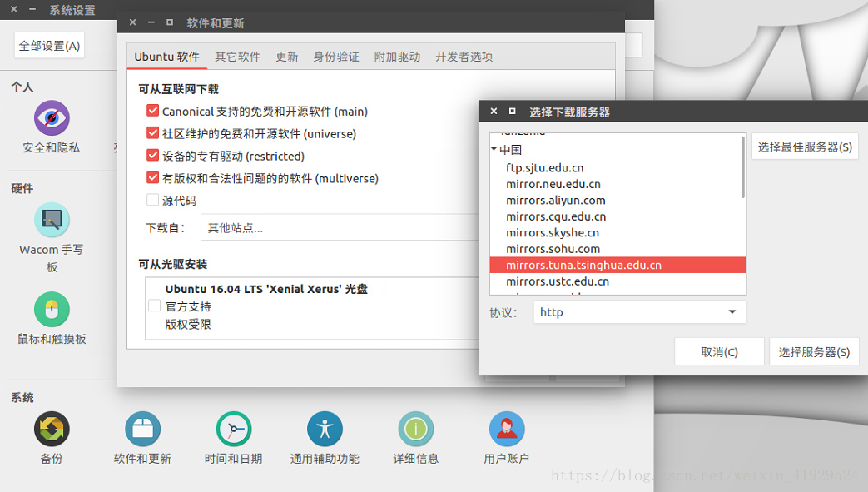Open the Backup settings icon

pos(52,429)
